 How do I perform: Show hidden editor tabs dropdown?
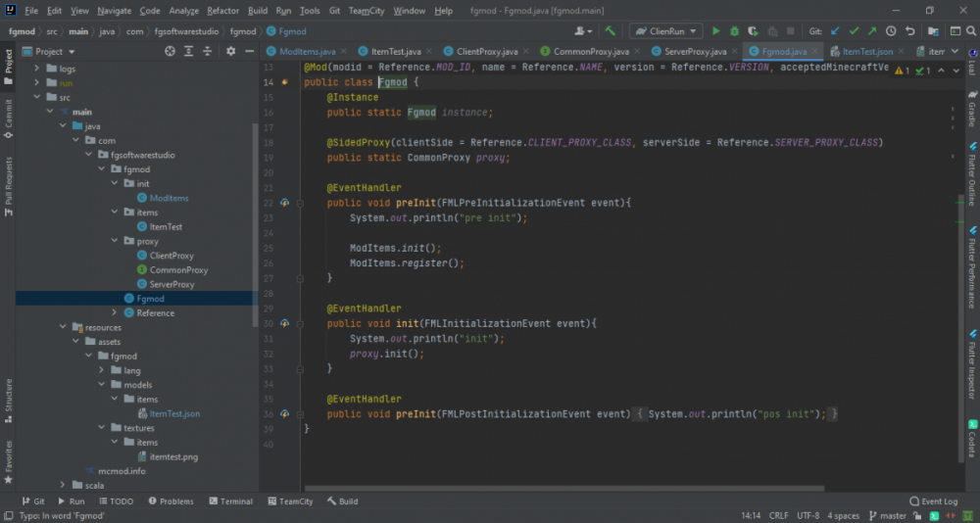(x=955, y=51)
